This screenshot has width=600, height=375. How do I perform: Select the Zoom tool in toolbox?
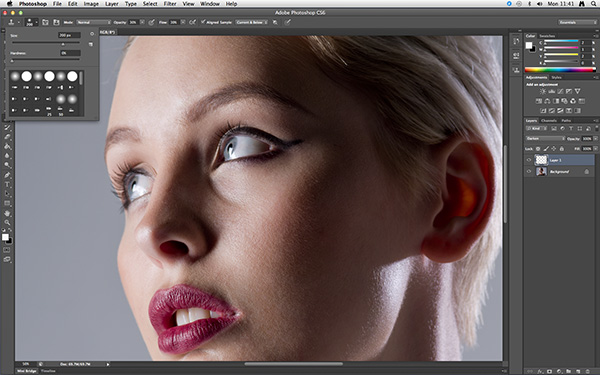point(7,222)
